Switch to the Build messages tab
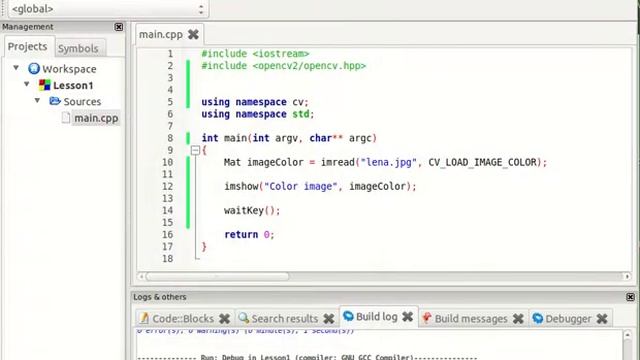Image resolution: width=640 pixels, height=360 pixels. [471, 319]
